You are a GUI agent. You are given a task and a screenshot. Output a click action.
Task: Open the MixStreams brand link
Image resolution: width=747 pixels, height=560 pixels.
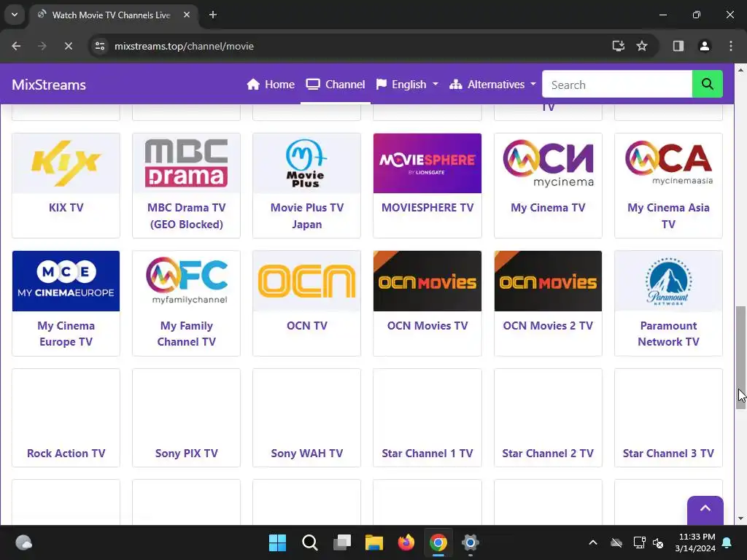(x=49, y=85)
